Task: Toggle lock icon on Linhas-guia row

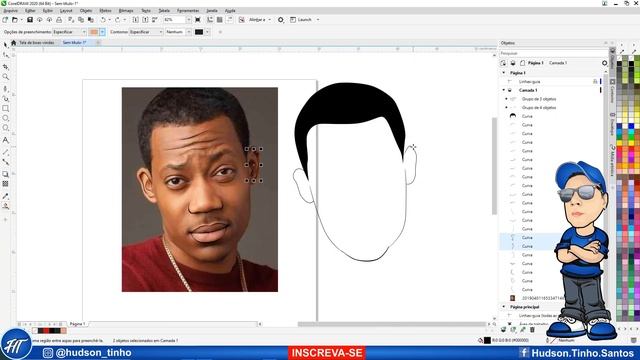Action: click(x=595, y=82)
